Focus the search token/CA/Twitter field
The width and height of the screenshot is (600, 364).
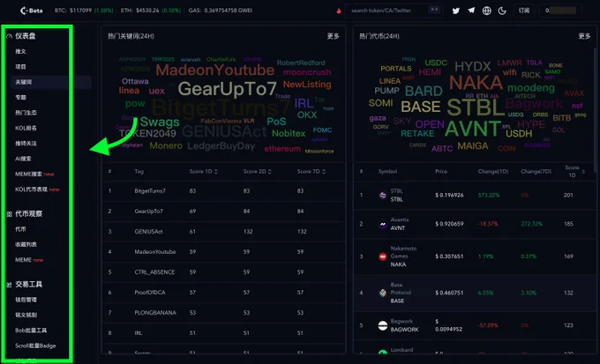click(x=394, y=11)
